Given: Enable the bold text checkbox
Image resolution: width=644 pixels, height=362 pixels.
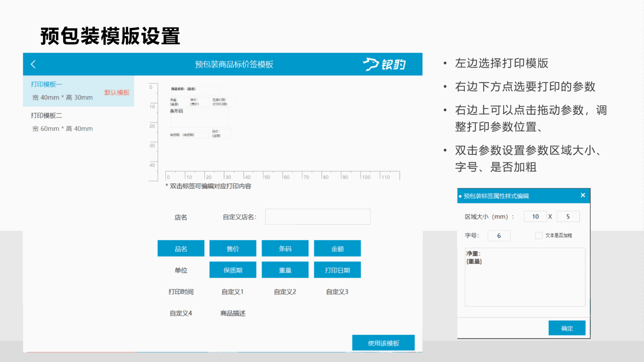Looking at the screenshot, I should tap(539, 236).
